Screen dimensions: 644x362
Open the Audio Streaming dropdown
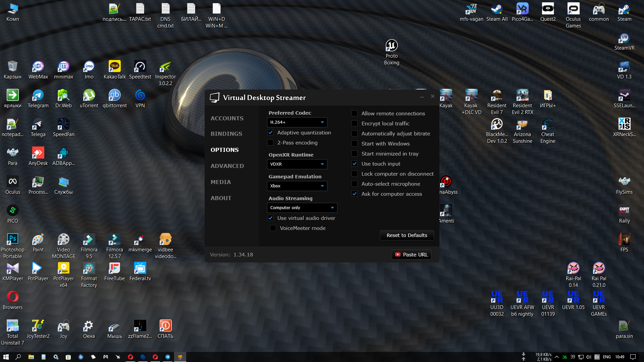pyautogui.click(x=302, y=208)
